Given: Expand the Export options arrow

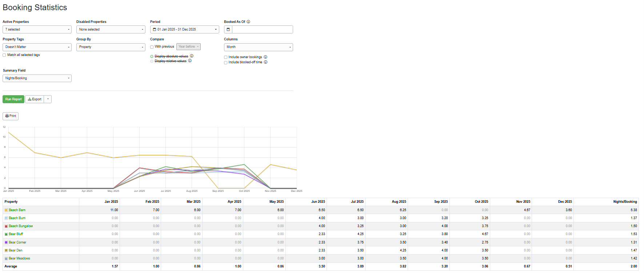Looking at the screenshot, I should click(48, 99).
